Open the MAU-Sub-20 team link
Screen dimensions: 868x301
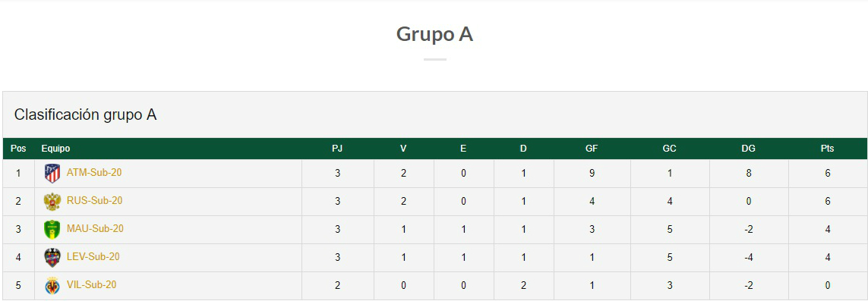coord(95,229)
